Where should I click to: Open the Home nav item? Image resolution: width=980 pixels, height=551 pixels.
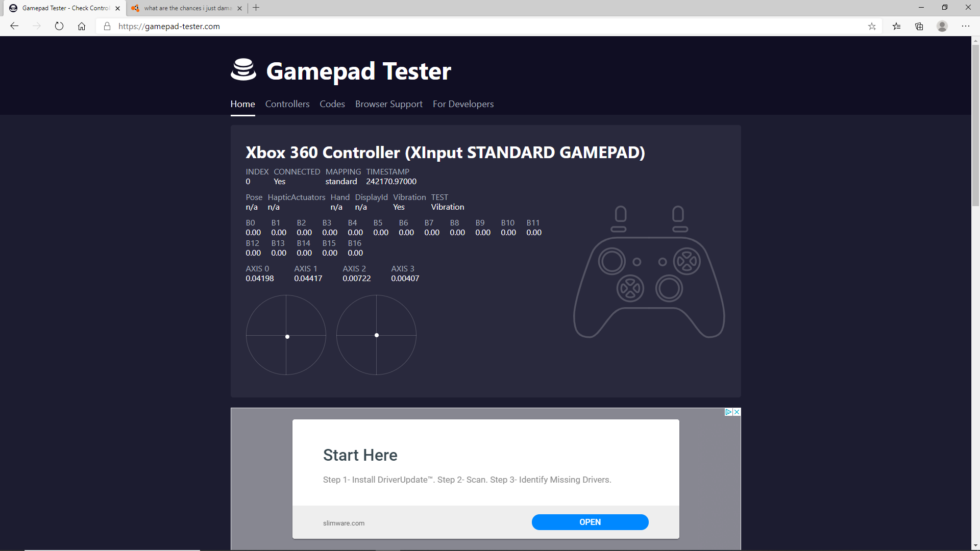(242, 104)
